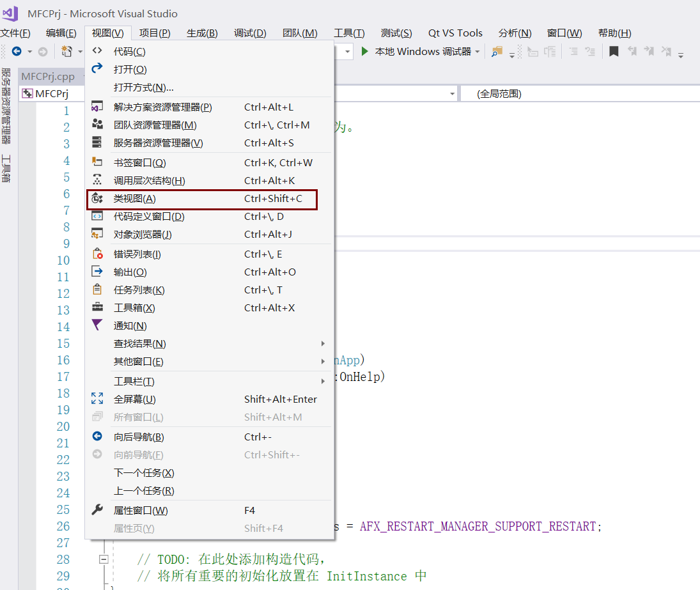Open Toolbox side tab
700x590 pixels.
coord(6,168)
